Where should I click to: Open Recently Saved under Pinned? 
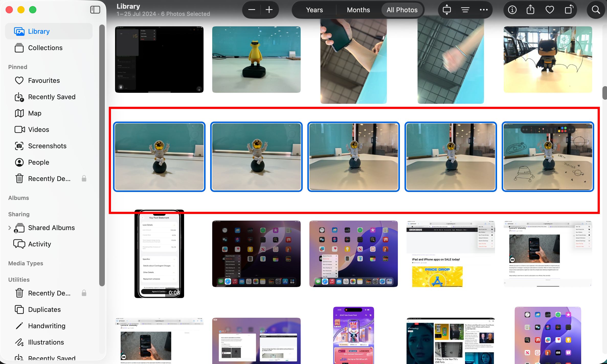tap(49, 97)
